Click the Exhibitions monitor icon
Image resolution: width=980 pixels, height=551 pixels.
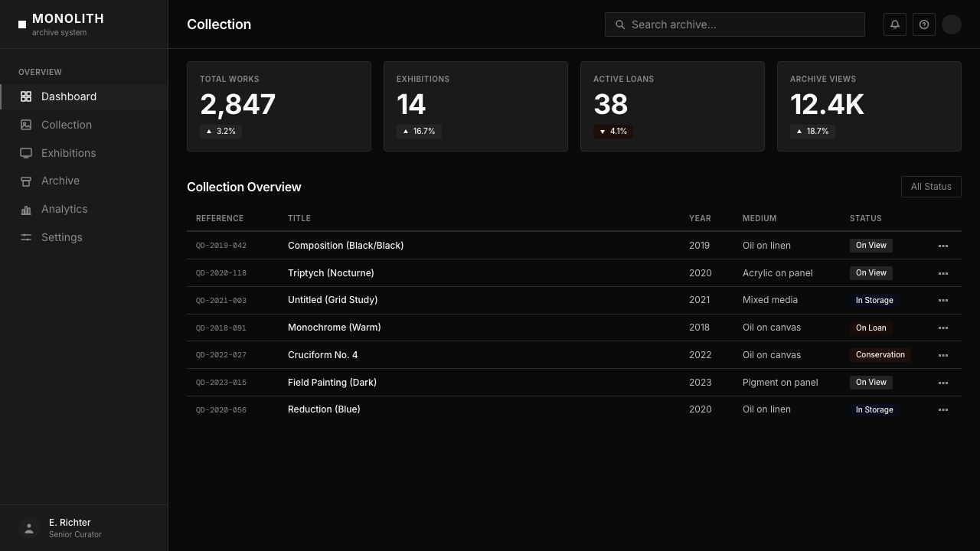[x=26, y=153]
